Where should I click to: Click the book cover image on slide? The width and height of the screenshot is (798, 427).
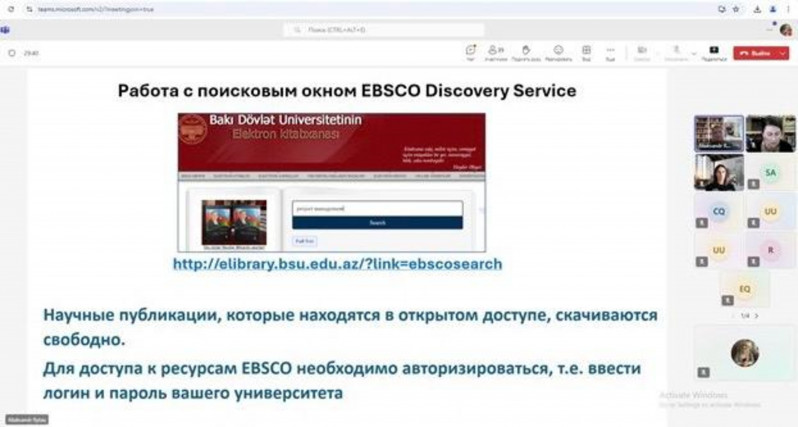click(x=234, y=222)
